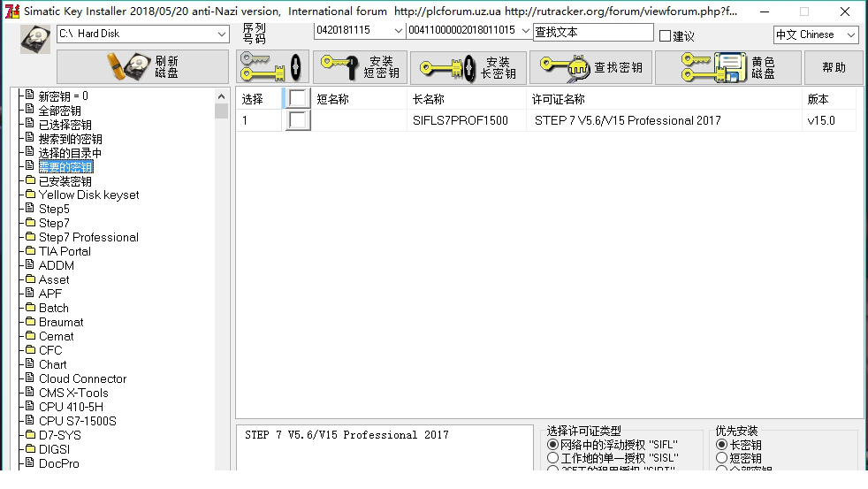Click the Simatic Key Installer title bar icon
The height and width of the screenshot is (489, 868).
click(12, 11)
